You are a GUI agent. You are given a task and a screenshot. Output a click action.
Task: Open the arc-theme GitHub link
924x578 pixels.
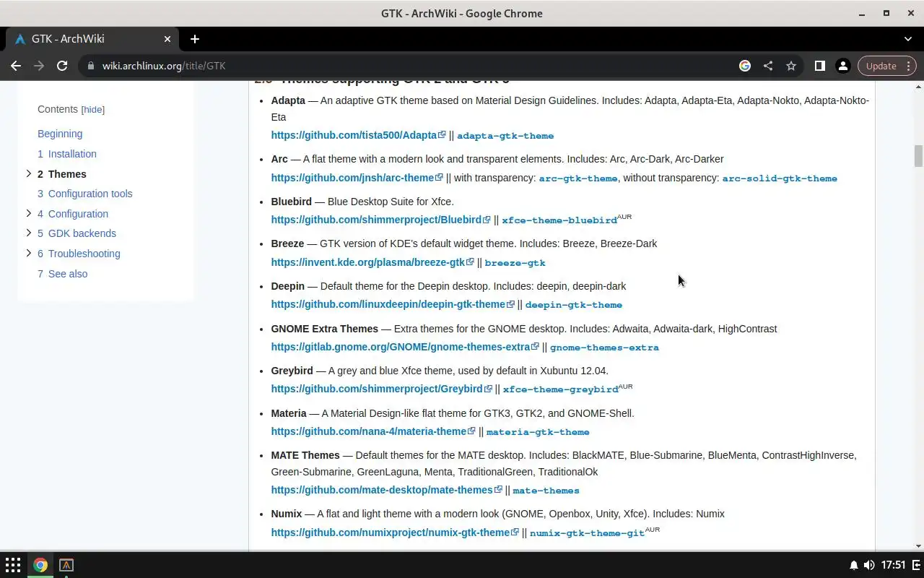click(x=357, y=178)
